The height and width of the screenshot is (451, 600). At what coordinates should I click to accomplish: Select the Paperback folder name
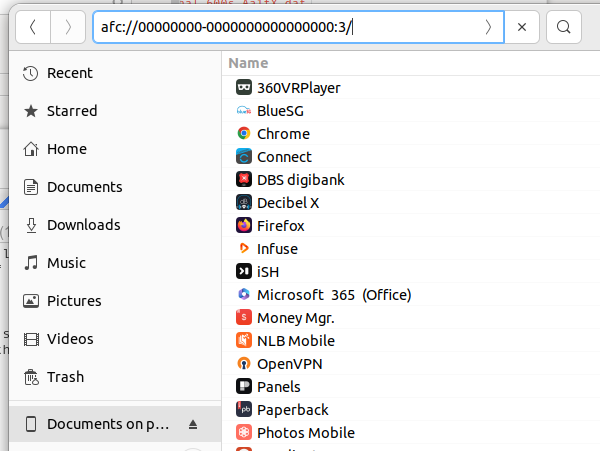[293, 410]
